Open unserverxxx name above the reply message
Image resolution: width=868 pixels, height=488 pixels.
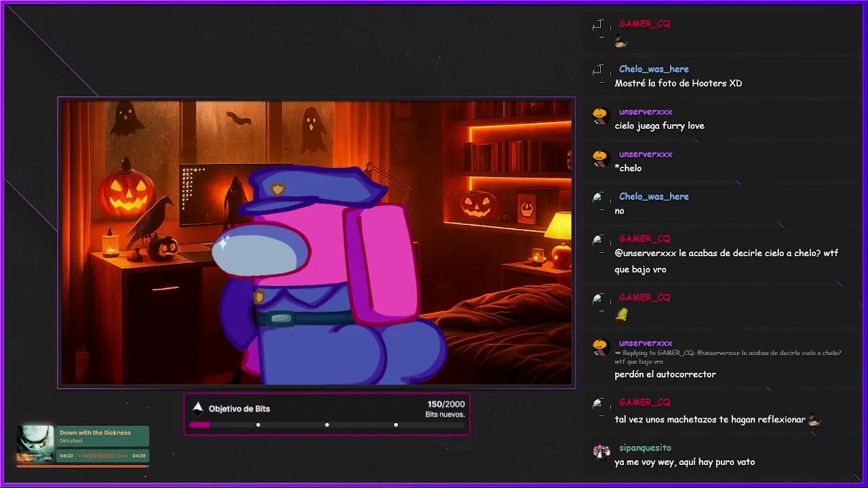(x=646, y=343)
